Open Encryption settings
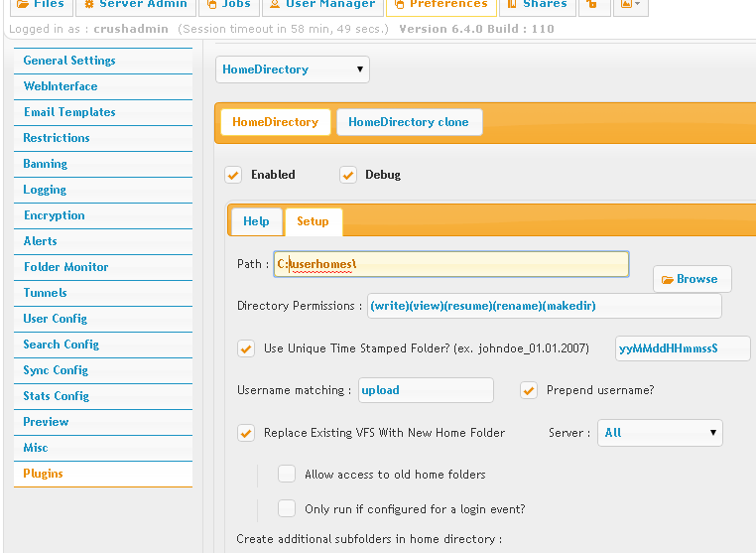Viewport: 756px width, 553px height. point(103,215)
